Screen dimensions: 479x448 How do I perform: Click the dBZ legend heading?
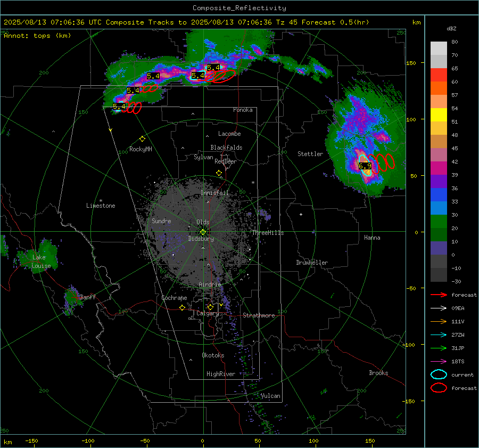point(451,29)
